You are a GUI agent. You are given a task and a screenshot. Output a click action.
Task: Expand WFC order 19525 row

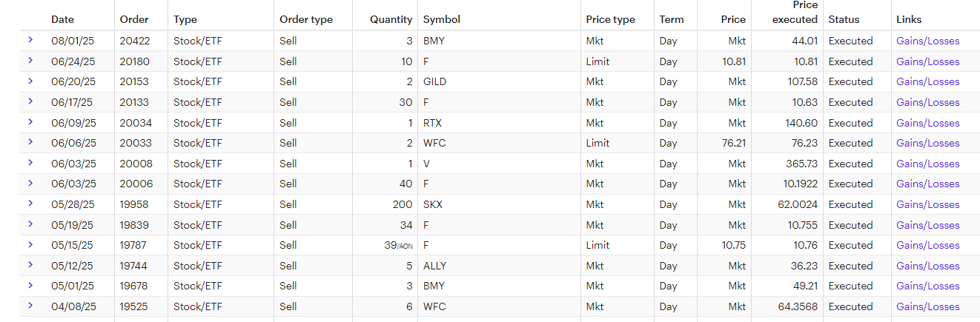[30, 306]
